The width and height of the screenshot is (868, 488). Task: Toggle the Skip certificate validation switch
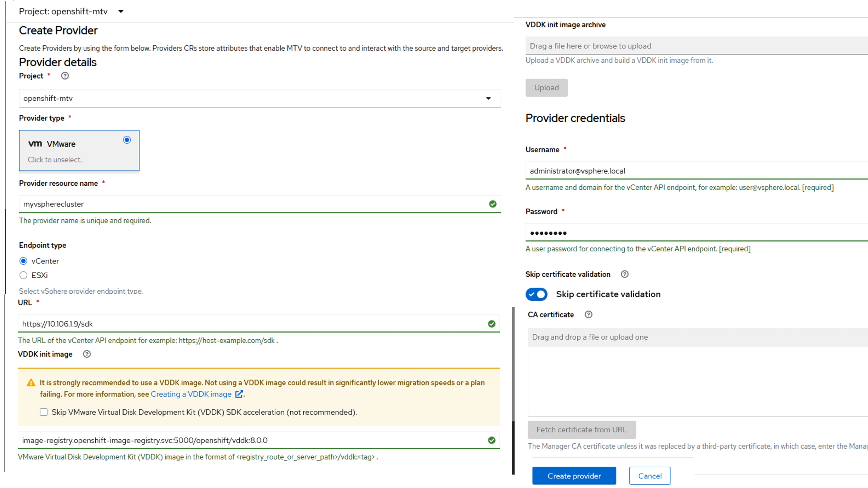point(536,294)
